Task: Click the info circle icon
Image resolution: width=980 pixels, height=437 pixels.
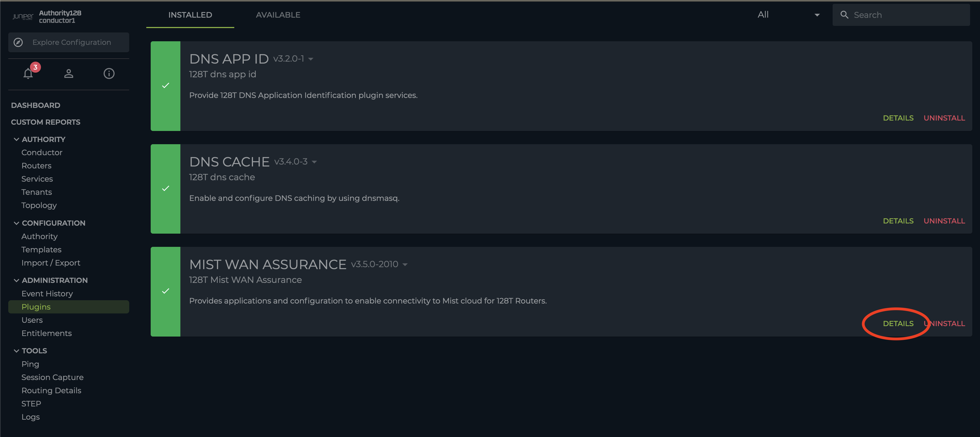Action: coord(109,73)
